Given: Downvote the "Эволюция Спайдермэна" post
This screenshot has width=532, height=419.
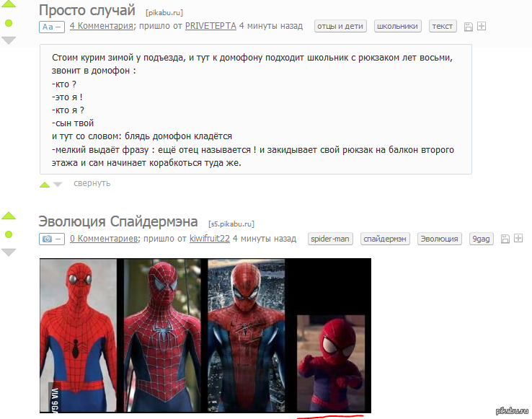Looking at the screenshot, I should click(x=9, y=252).
